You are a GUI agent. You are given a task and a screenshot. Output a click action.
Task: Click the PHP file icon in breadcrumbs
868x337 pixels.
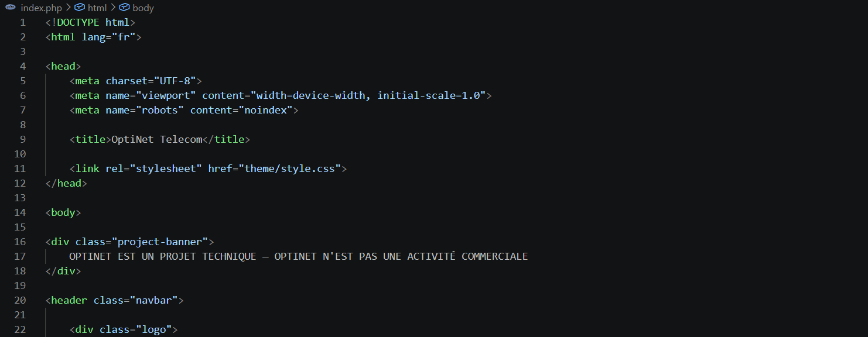11,8
